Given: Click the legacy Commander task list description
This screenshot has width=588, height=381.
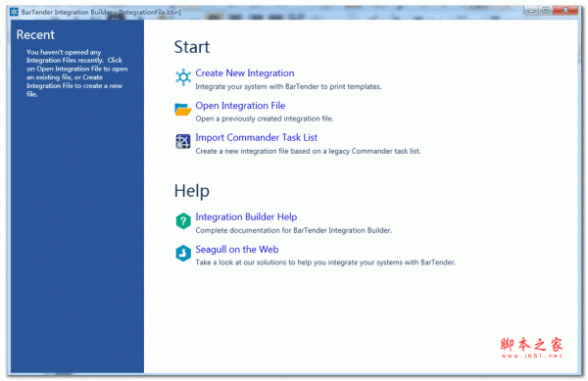Looking at the screenshot, I should (x=308, y=151).
